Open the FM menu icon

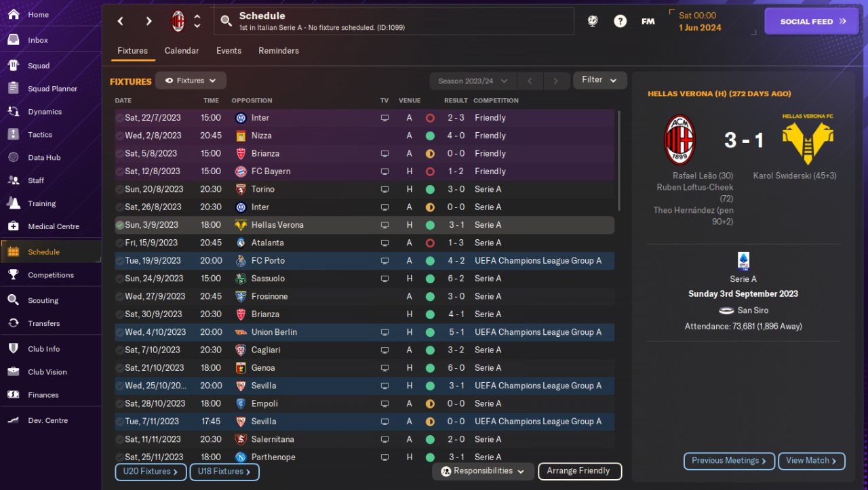(648, 21)
